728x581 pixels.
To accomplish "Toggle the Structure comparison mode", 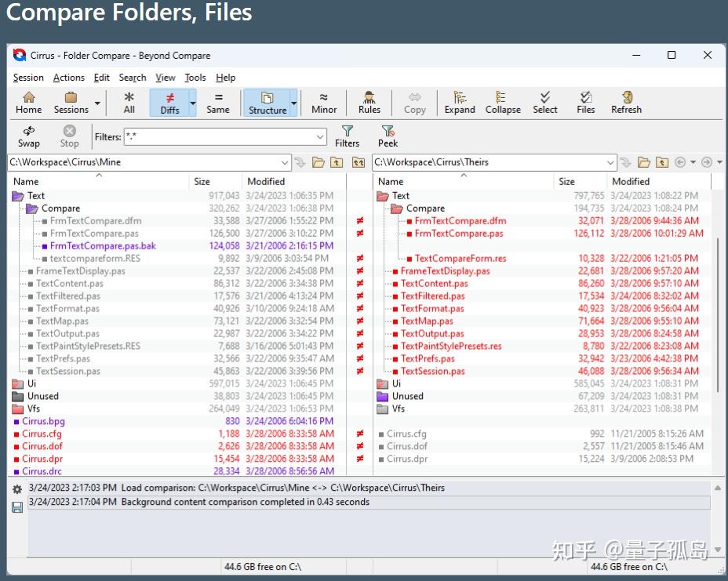I will [x=268, y=103].
